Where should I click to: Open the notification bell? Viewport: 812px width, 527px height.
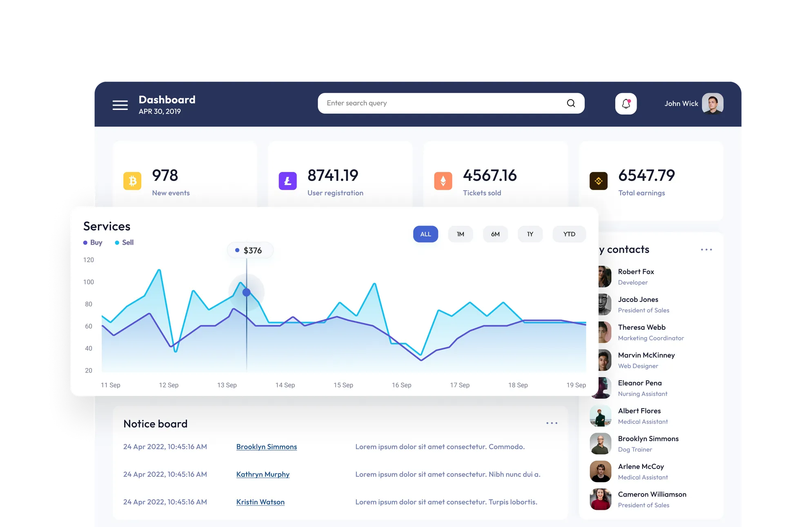[626, 104]
